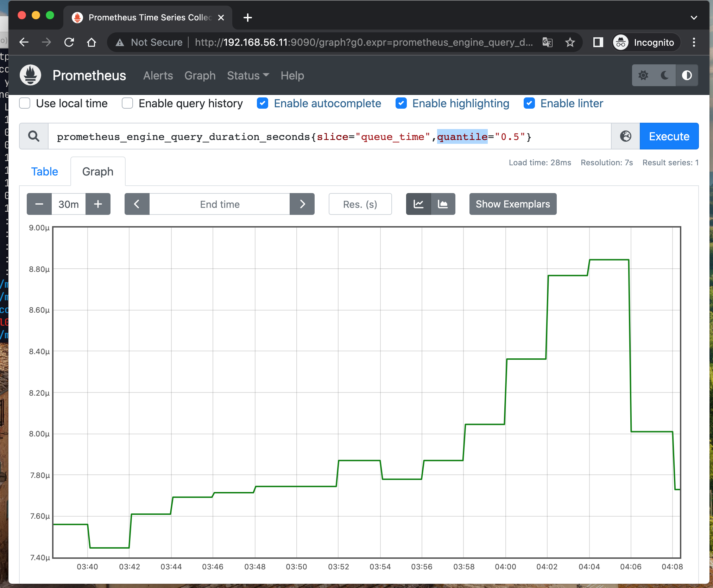Select the auto theme contrast icon
Image resolution: width=713 pixels, height=588 pixels.
(687, 75)
